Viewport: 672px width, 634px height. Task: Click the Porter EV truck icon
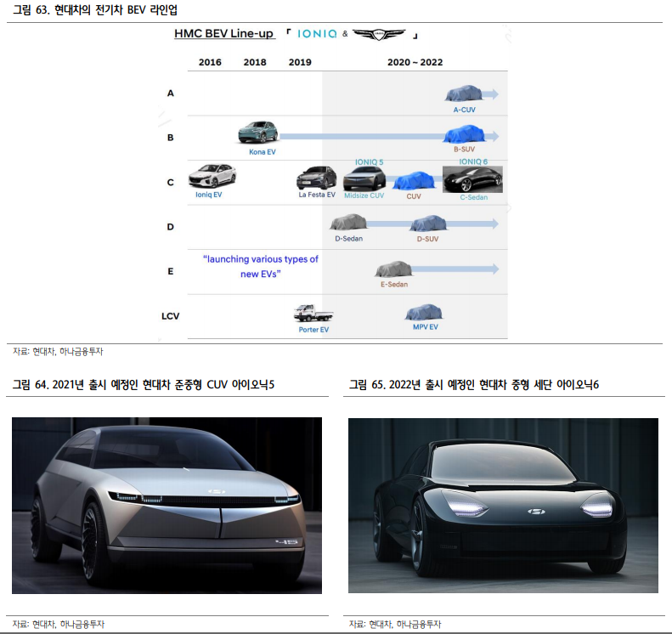coord(313,313)
